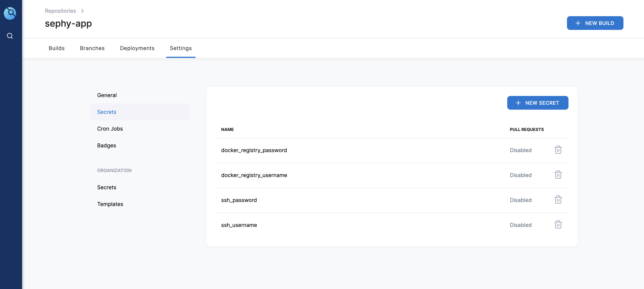644x289 pixels.
Task: Click Disabled status for ssh_password
Action: tap(521, 200)
